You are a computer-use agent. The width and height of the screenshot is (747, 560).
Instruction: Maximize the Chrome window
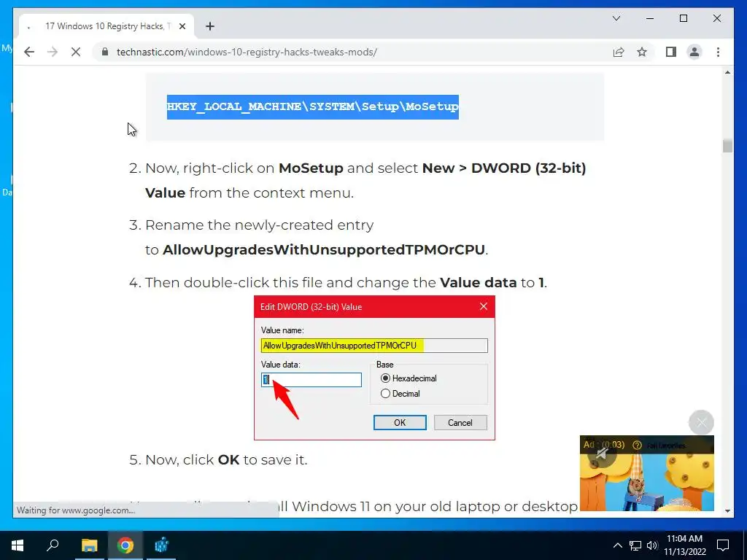coord(683,18)
